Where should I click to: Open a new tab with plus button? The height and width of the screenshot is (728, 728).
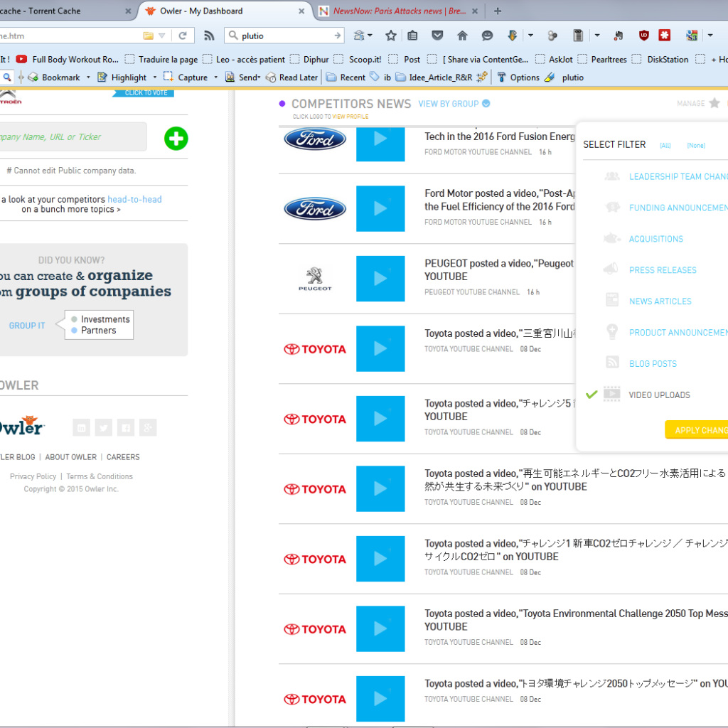point(498,11)
